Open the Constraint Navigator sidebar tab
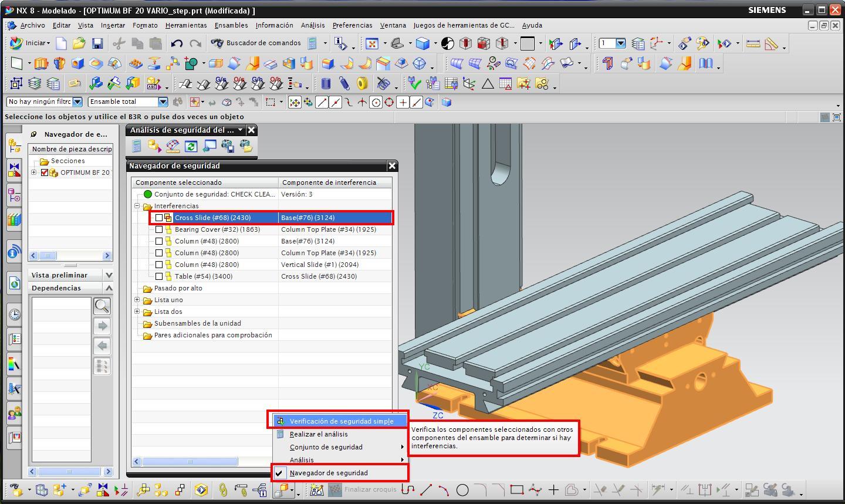The image size is (845, 504). click(x=14, y=170)
